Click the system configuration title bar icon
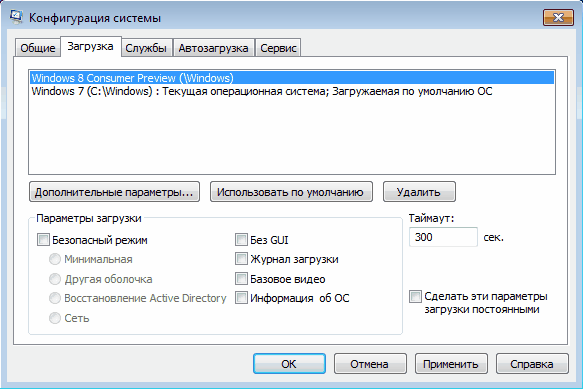The width and height of the screenshot is (583, 389). pyautogui.click(x=16, y=17)
